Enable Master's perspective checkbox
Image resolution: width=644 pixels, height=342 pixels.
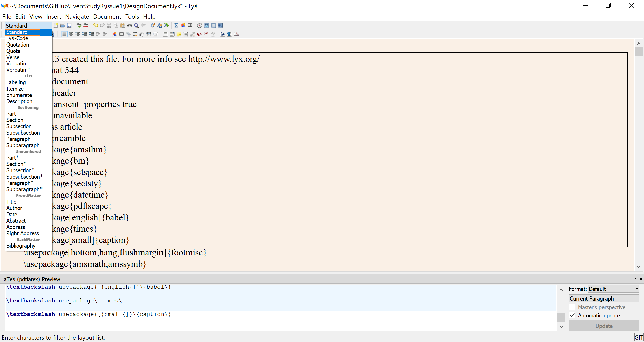coord(572,307)
